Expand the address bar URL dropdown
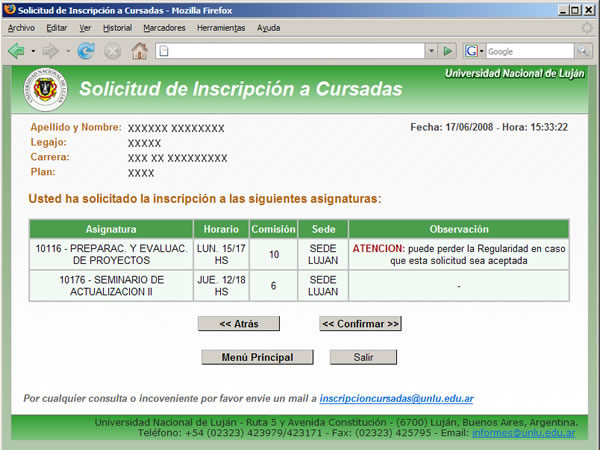Viewport: 600px width, 450px height. point(431,50)
